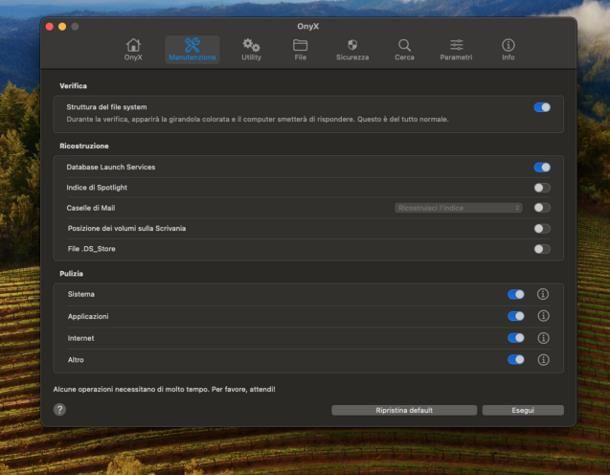Click the File .DS_Store label
The width and height of the screenshot is (610, 475).
(91, 249)
